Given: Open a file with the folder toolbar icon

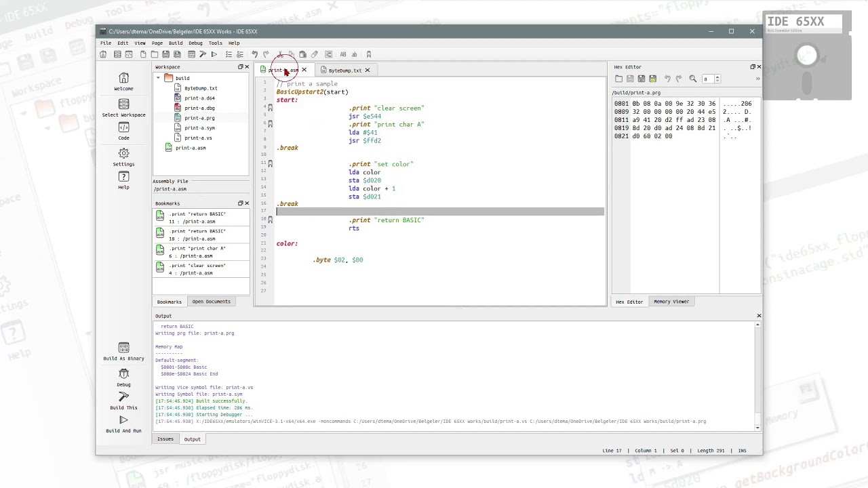Looking at the screenshot, I should click(155, 54).
